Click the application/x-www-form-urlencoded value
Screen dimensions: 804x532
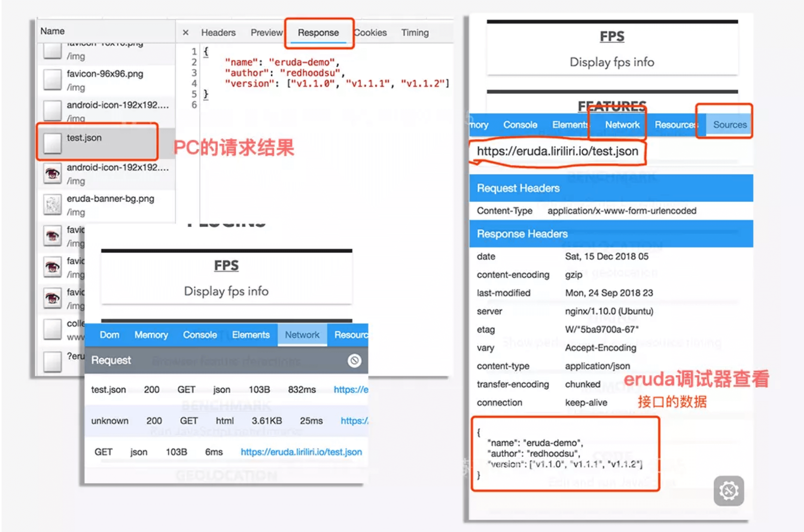622,211
